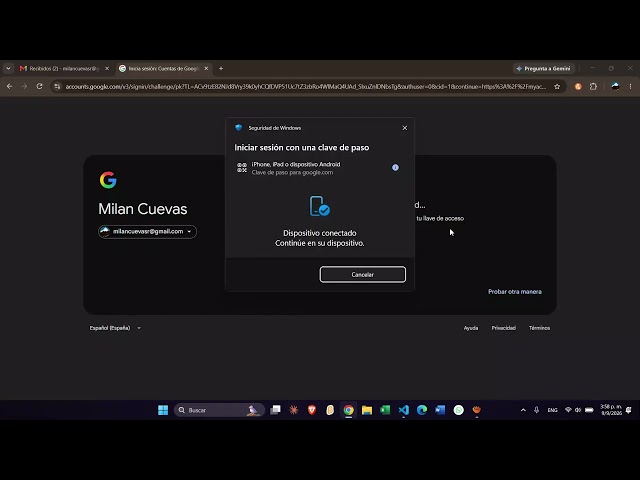Open the Chrome profile avatar
The image size is (640, 480).
tap(615, 86)
